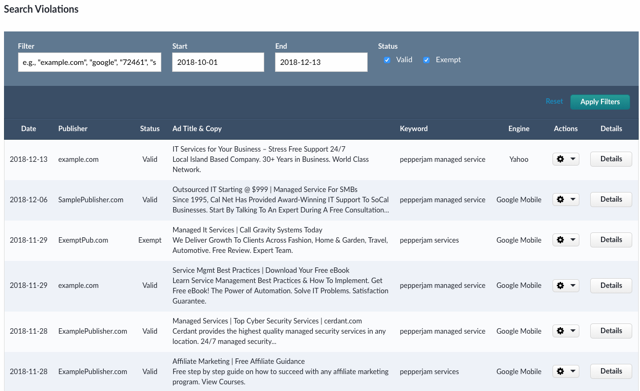Uncheck the Valid status checkbox

coord(387,60)
